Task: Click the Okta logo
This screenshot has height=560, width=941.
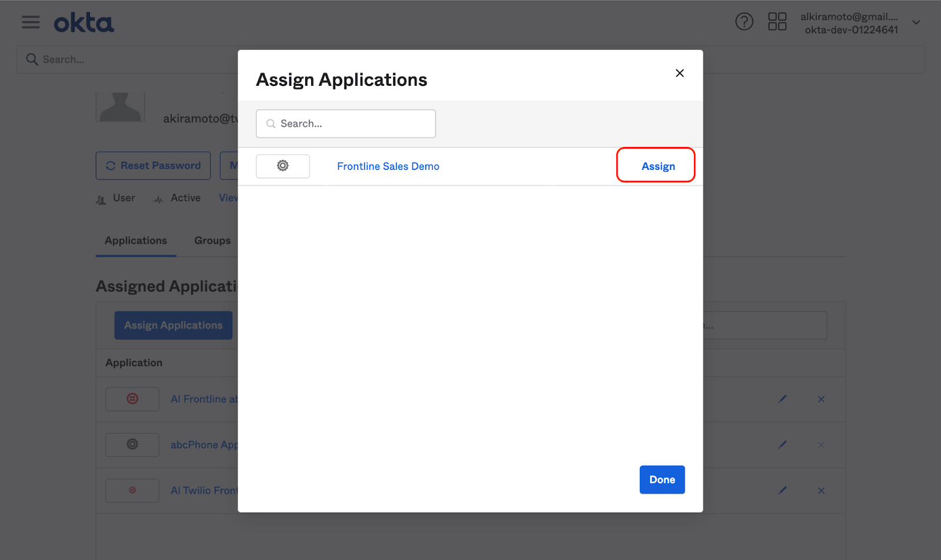Action: pos(84,23)
